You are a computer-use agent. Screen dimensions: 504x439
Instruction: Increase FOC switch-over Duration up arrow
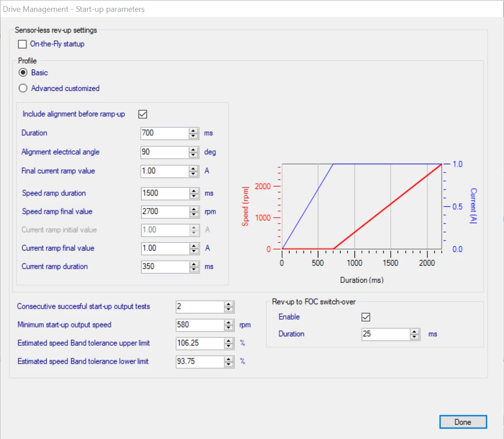[414, 332]
